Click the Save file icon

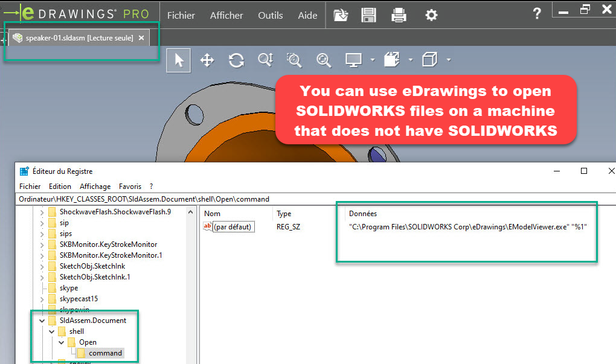[x=369, y=15]
